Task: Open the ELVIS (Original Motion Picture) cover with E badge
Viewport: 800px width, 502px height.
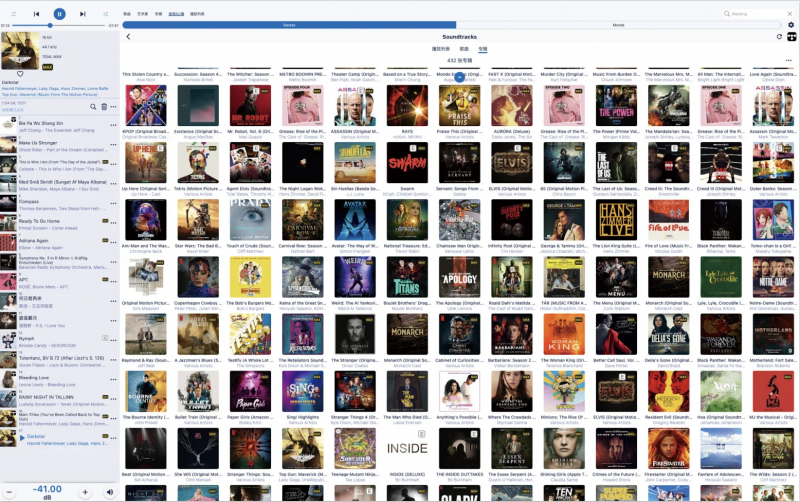Action: 512,163
